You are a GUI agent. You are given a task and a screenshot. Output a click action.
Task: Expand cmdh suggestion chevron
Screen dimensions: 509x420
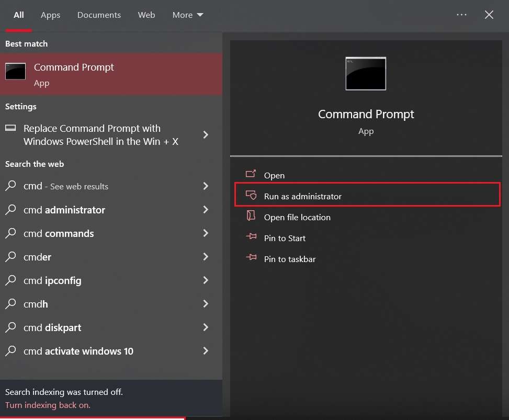(x=206, y=304)
